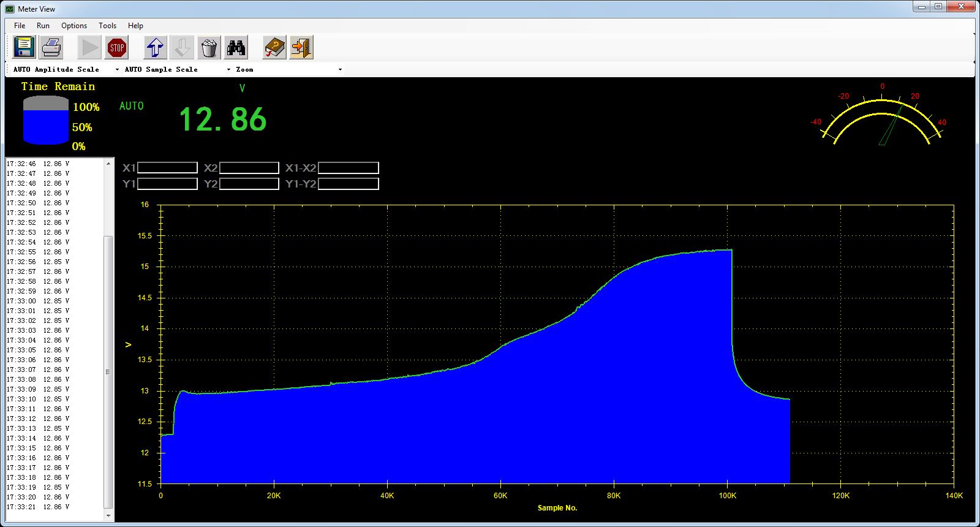Click the 15.5 y-axis tick label
Screen dimensions: 980x527
(x=145, y=235)
